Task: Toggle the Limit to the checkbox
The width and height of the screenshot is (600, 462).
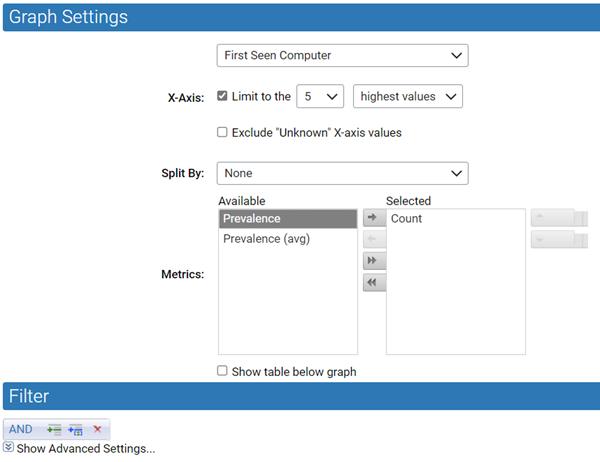Action: pyautogui.click(x=222, y=96)
